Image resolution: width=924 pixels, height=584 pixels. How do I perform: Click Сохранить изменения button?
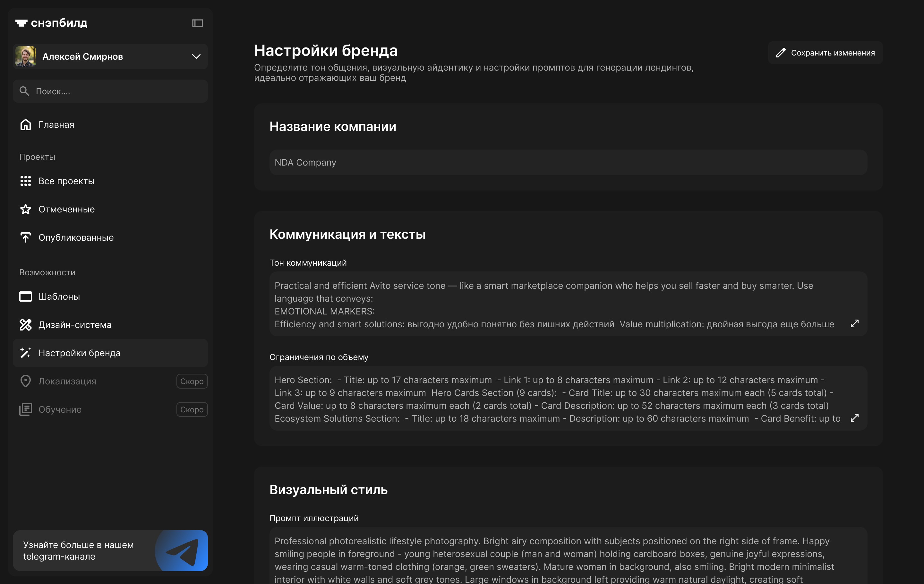tap(825, 53)
